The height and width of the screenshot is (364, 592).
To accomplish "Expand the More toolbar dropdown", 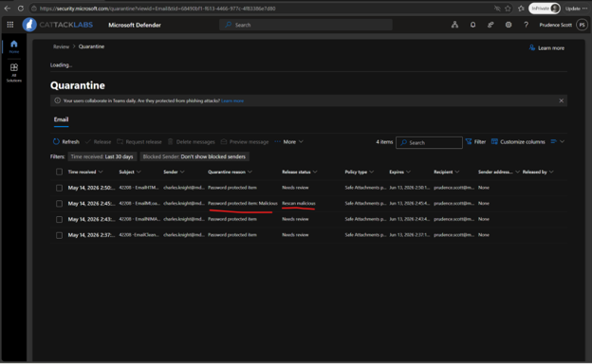I will point(289,142).
